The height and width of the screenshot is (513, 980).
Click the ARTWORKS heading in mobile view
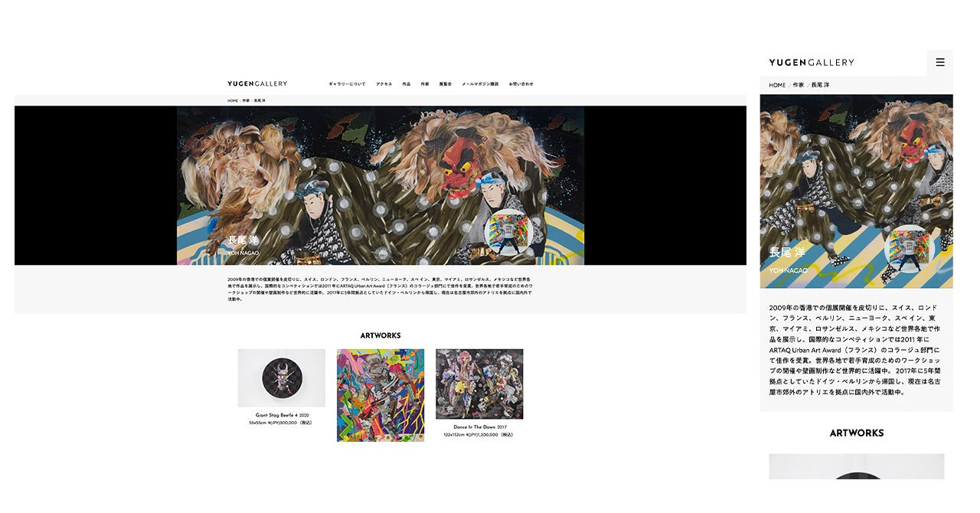tap(857, 433)
